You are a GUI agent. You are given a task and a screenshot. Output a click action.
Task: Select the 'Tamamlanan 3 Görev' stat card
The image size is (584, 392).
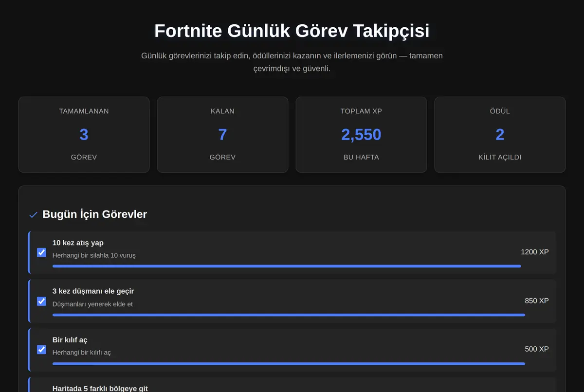coord(84,135)
